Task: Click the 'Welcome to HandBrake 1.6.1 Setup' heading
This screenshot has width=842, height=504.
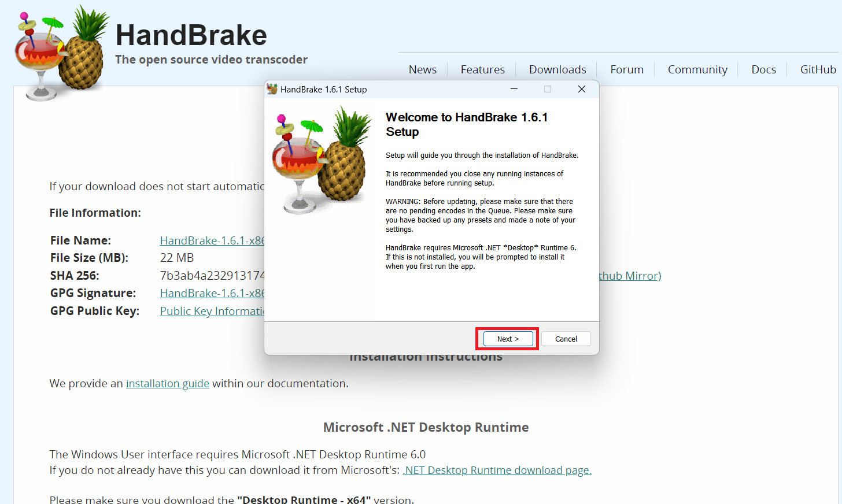Action: [467, 124]
